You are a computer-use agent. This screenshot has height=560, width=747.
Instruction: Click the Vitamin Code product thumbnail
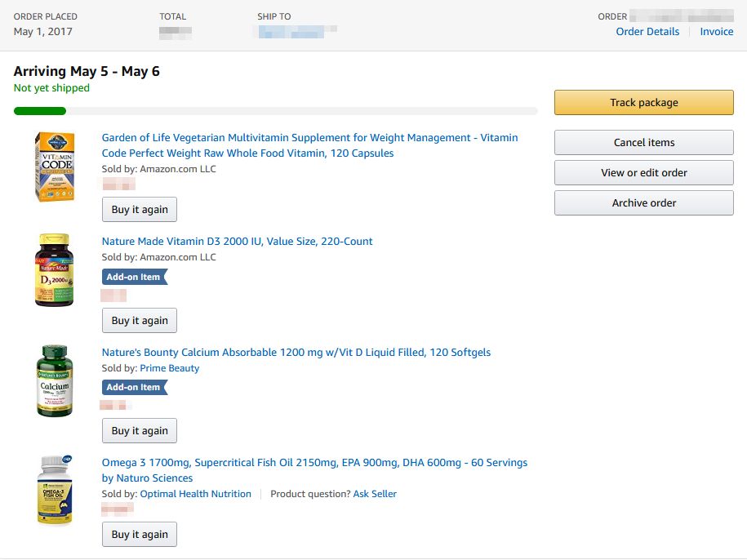pyautogui.click(x=55, y=167)
